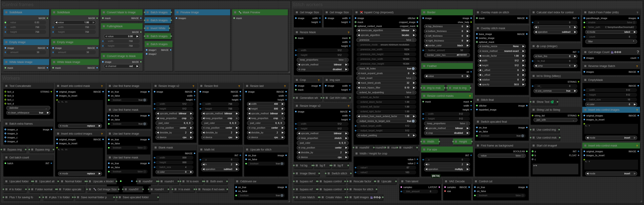Click the help icon on Reverse Image Batch node

point(637,66)
